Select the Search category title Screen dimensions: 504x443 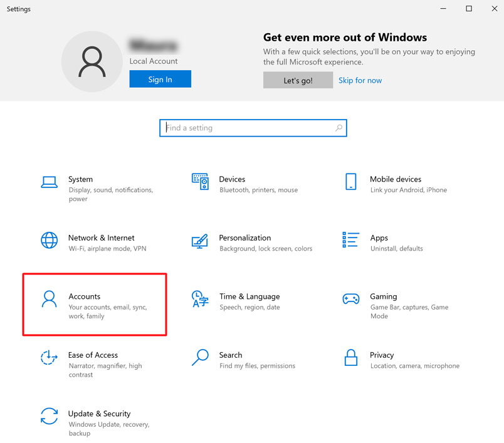click(231, 355)
